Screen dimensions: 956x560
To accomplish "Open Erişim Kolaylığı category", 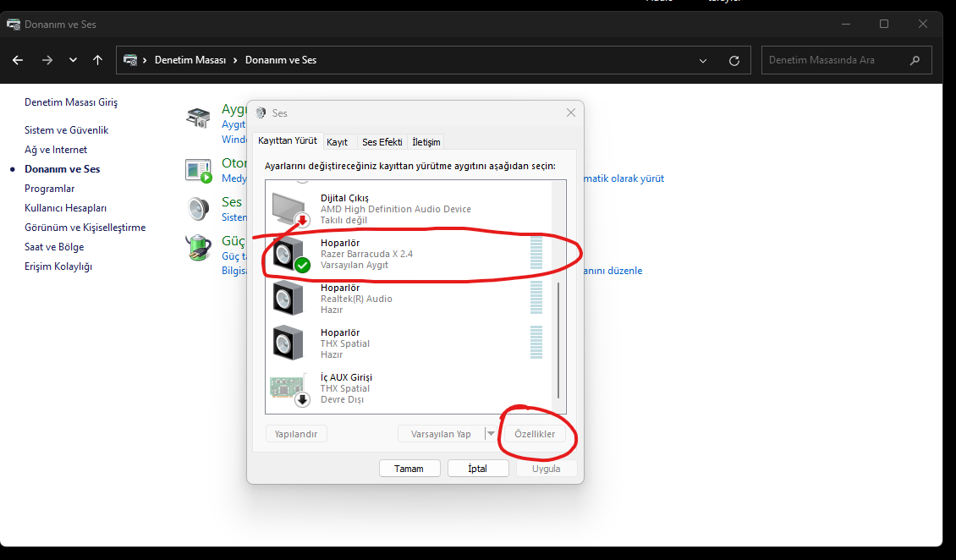I will tap(58, 266).
